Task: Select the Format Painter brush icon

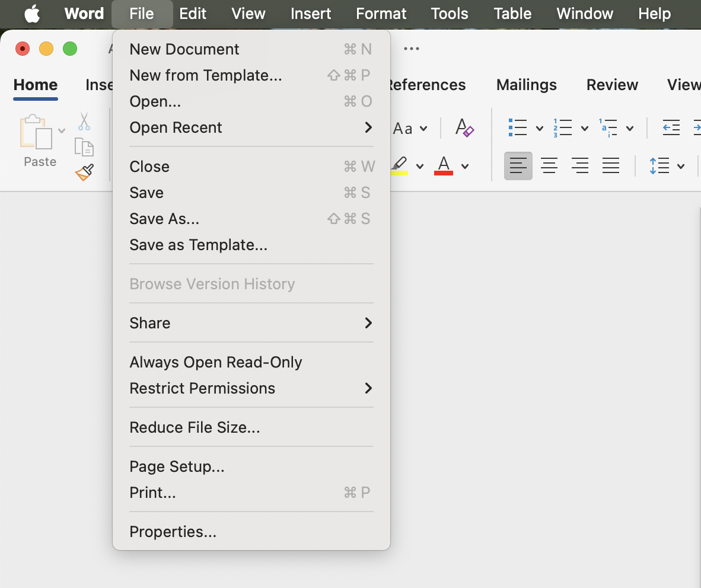Action: coord(84,172)
